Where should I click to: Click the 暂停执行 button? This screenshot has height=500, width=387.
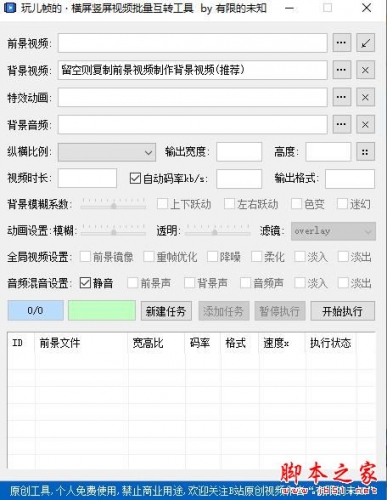(280, 311)
